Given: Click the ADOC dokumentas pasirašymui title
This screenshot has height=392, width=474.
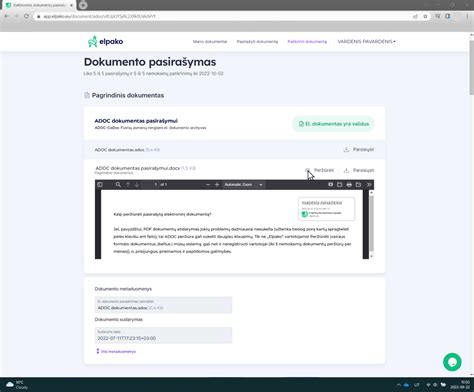Looking at the screenshot, I should click(x=136, y=121).
